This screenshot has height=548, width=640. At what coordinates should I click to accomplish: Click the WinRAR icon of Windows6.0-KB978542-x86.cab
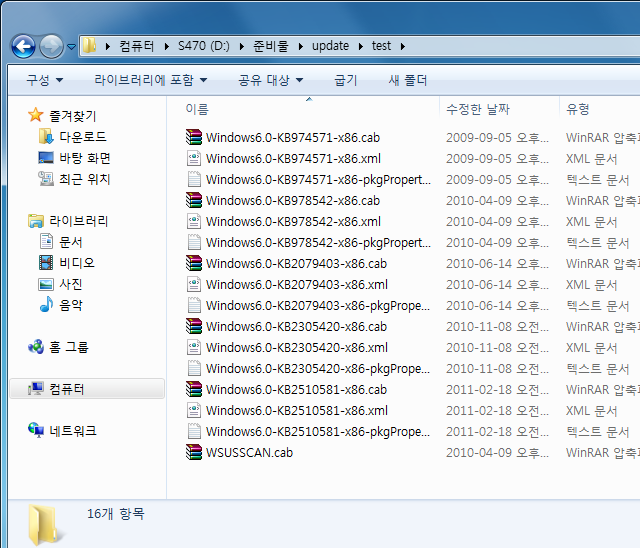pyautogui.click(x=194, y=200)
